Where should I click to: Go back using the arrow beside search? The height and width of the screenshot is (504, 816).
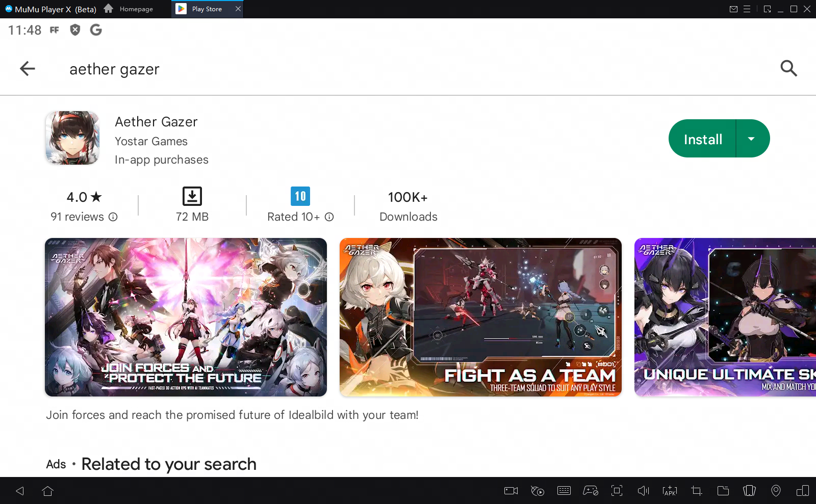(x=28, y=68)
